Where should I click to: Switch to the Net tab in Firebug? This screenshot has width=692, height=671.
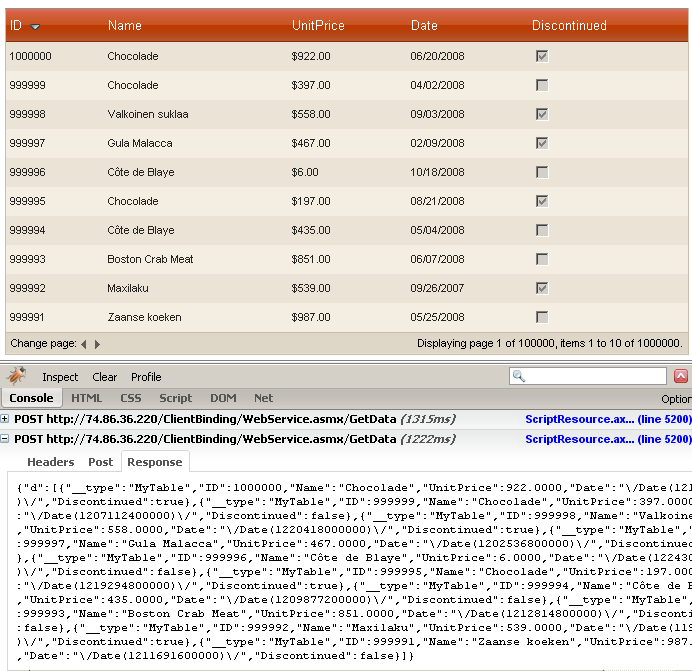click(263, 398)
